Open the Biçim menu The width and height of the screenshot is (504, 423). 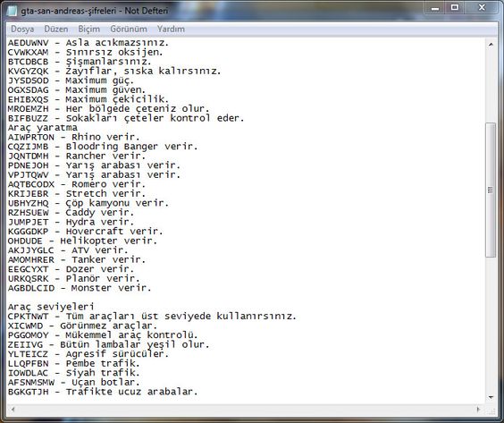click(x=88, y=29)
